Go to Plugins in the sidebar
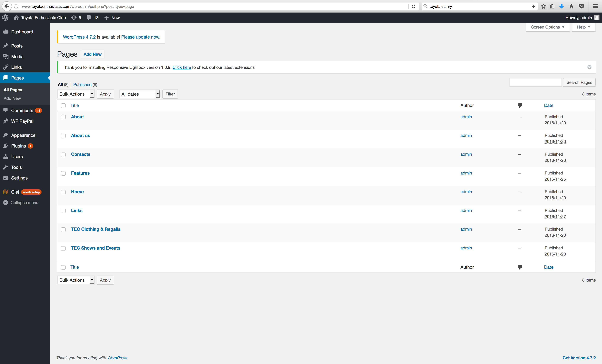The image size is (602, 364). point(18,146)
